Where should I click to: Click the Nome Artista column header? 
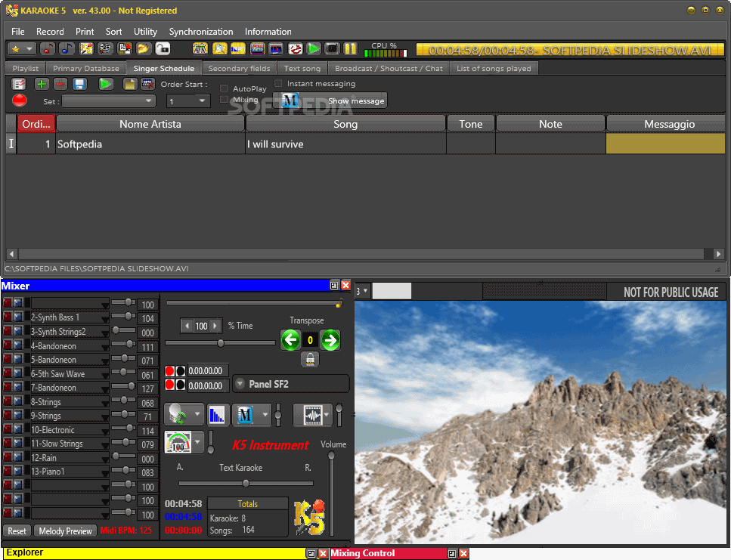[150, 124]
